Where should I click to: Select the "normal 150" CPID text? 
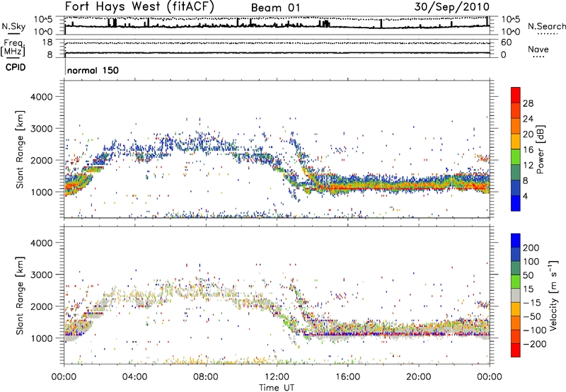[93, 70]
